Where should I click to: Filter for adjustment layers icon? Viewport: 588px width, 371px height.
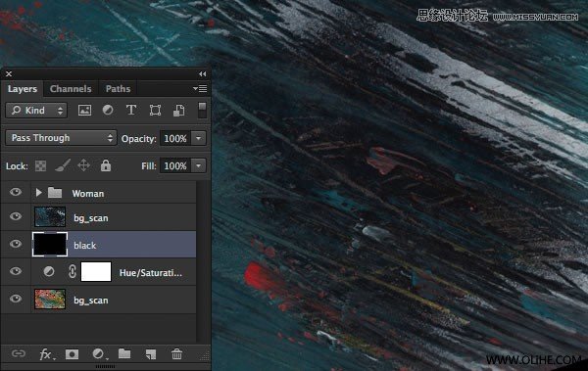[x=108, y=110]
